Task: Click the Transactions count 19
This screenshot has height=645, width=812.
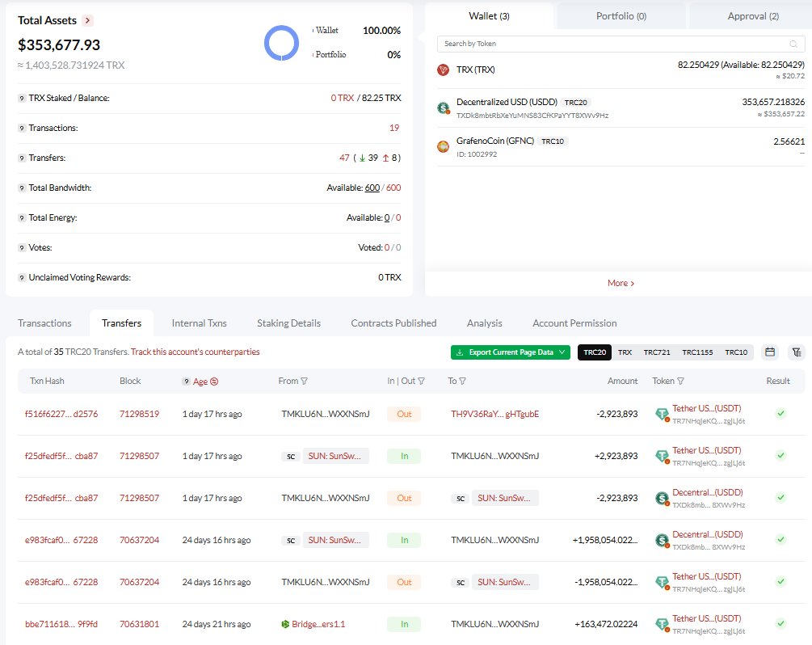Action: [x=394, y=128]
